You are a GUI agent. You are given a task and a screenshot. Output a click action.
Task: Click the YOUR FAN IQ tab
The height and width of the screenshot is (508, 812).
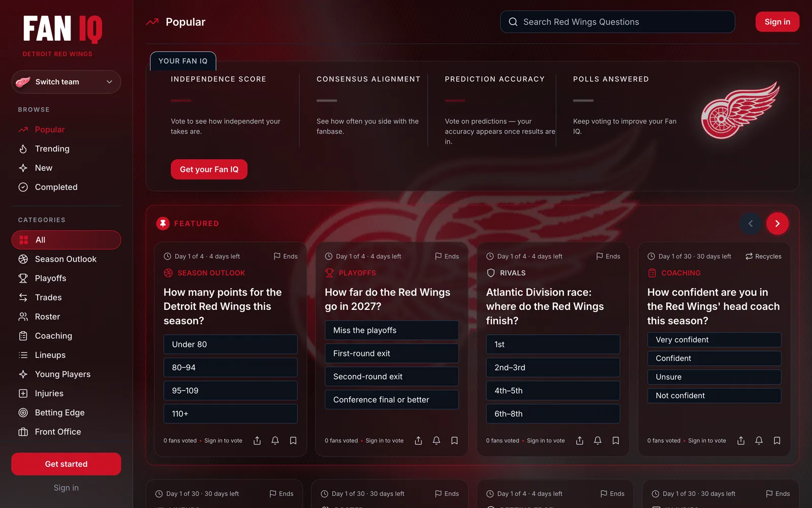tap(183, 61)
